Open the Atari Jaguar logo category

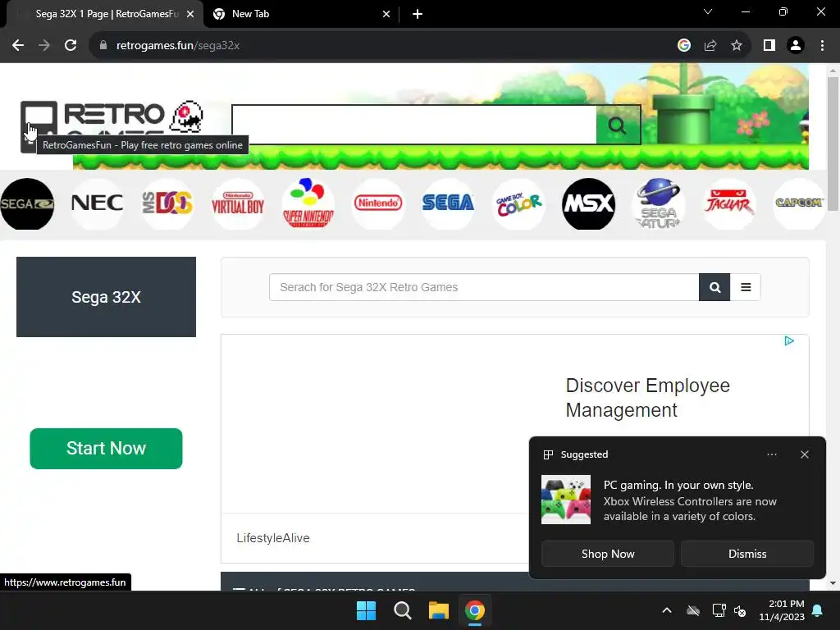point(729,204)
